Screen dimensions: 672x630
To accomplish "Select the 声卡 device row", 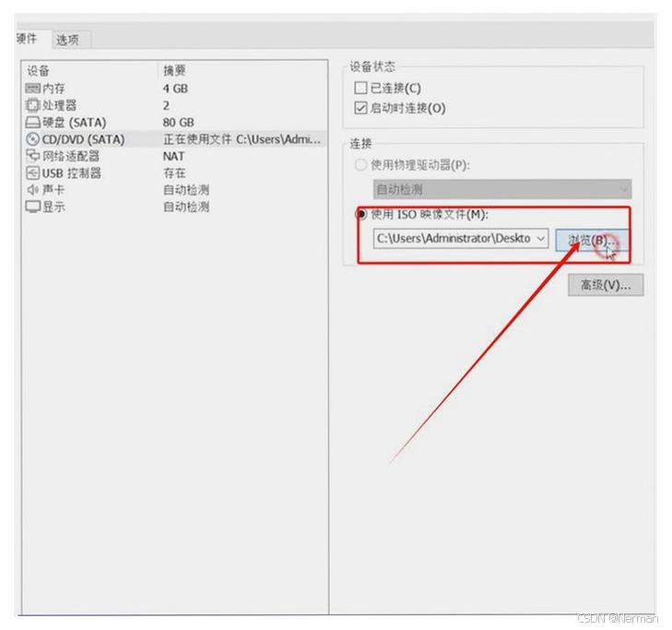I will click(x=175, y=190).
